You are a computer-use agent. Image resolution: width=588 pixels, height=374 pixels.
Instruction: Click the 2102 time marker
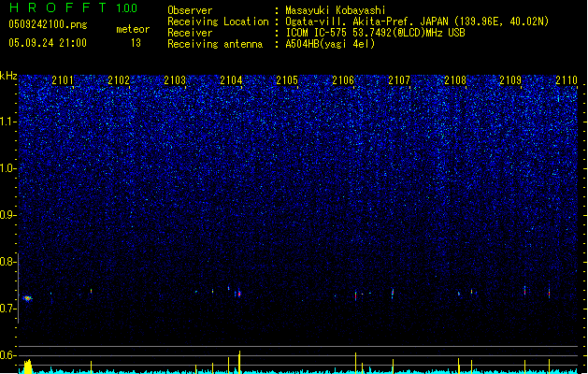[x=119, y=80]
